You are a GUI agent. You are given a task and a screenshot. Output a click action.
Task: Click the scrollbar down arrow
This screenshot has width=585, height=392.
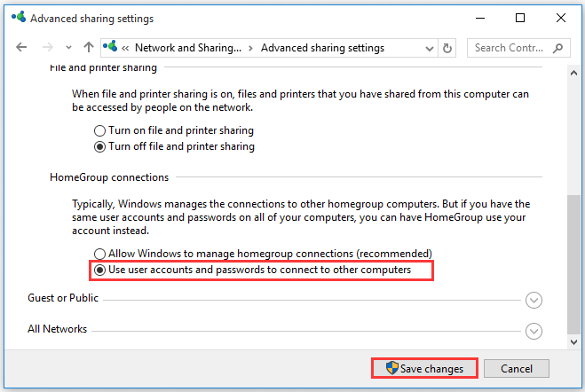point(573,342)
